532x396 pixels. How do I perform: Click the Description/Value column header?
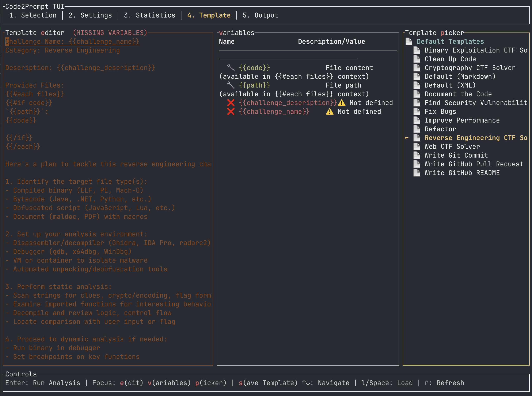coord(332,41)
